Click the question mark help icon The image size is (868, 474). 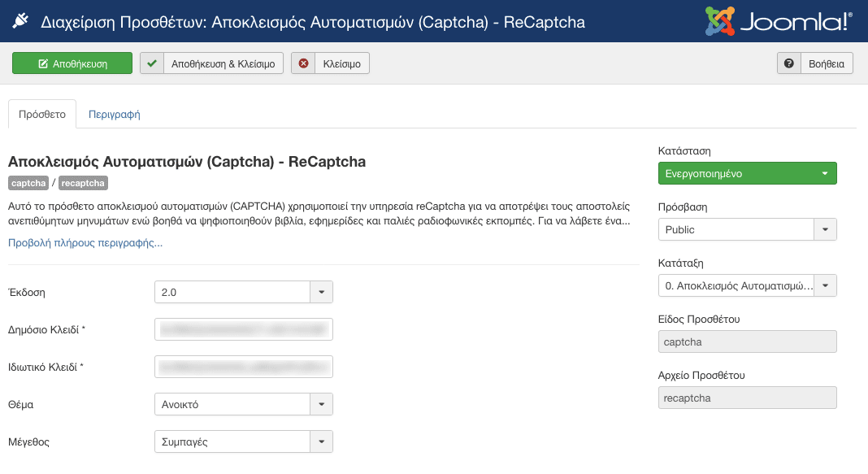point(789,63)
